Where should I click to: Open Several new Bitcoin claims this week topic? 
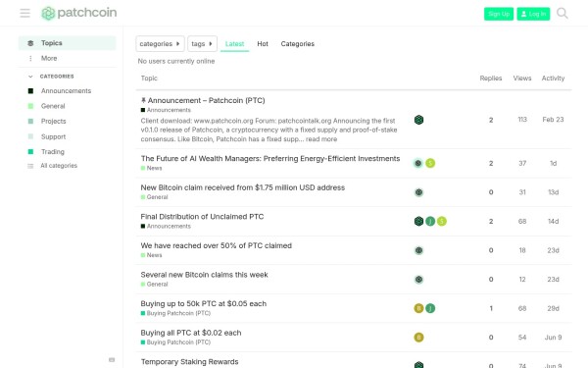pyautogui.click(x=205, y=275)
